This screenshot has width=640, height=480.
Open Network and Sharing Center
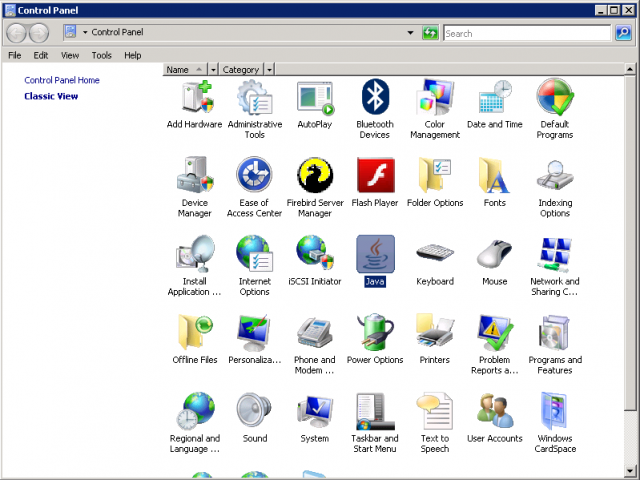click(x=555, y=266)
